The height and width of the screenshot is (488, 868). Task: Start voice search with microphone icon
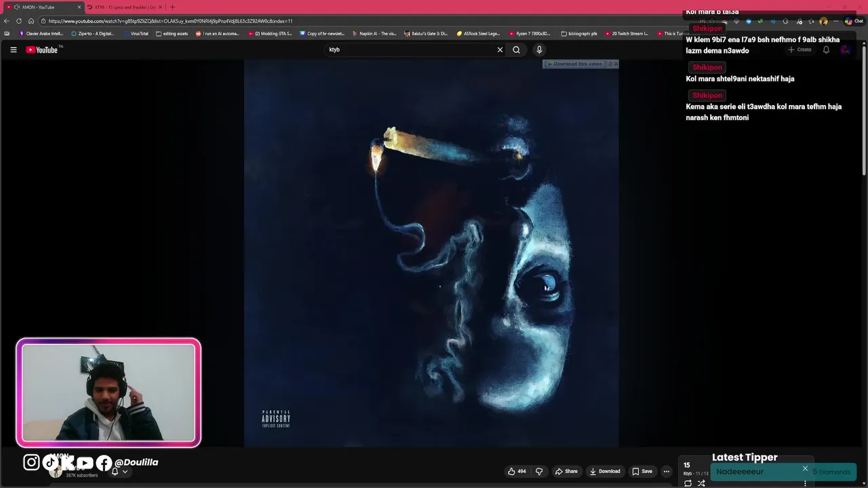click(539, 49)
